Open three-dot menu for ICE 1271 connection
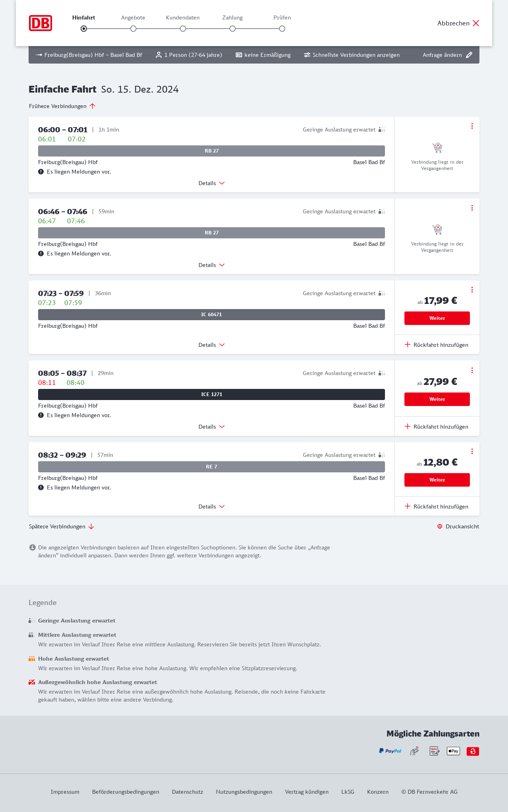This screenshot has height=812, width=508. tap(472, 370)
